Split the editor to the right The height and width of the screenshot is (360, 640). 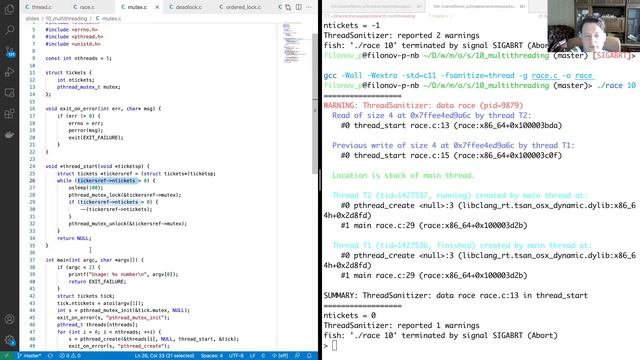point(299,7)
